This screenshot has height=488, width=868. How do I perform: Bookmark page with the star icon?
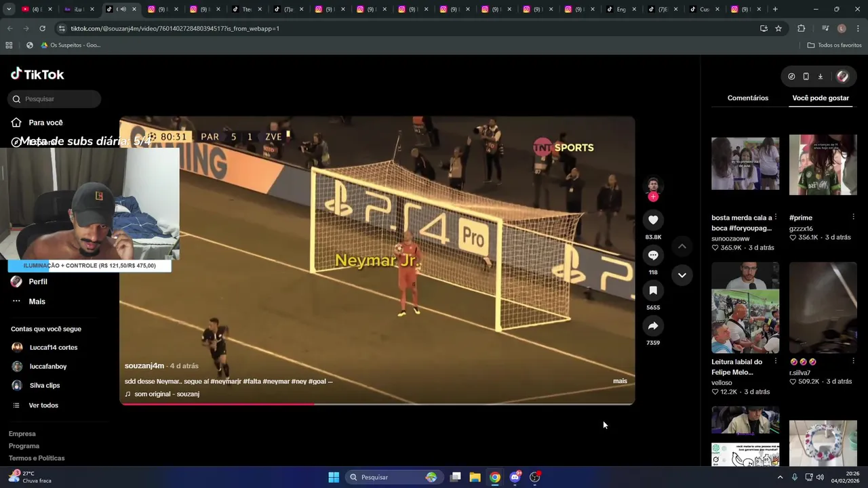(778, 28)
